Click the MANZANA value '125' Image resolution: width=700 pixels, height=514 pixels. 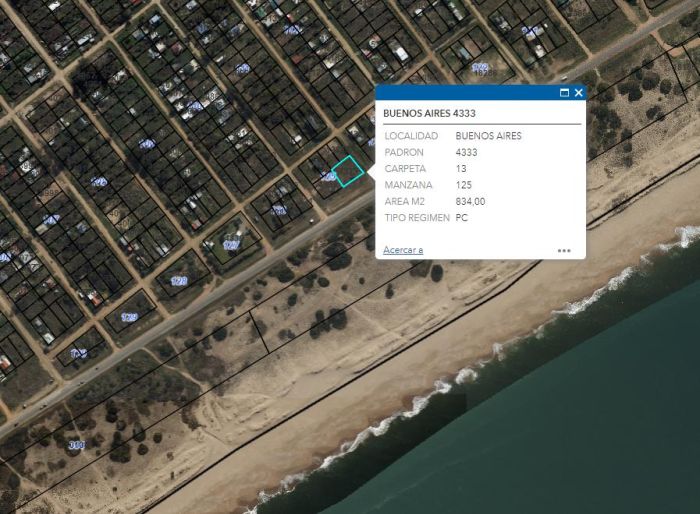[464, 185]
